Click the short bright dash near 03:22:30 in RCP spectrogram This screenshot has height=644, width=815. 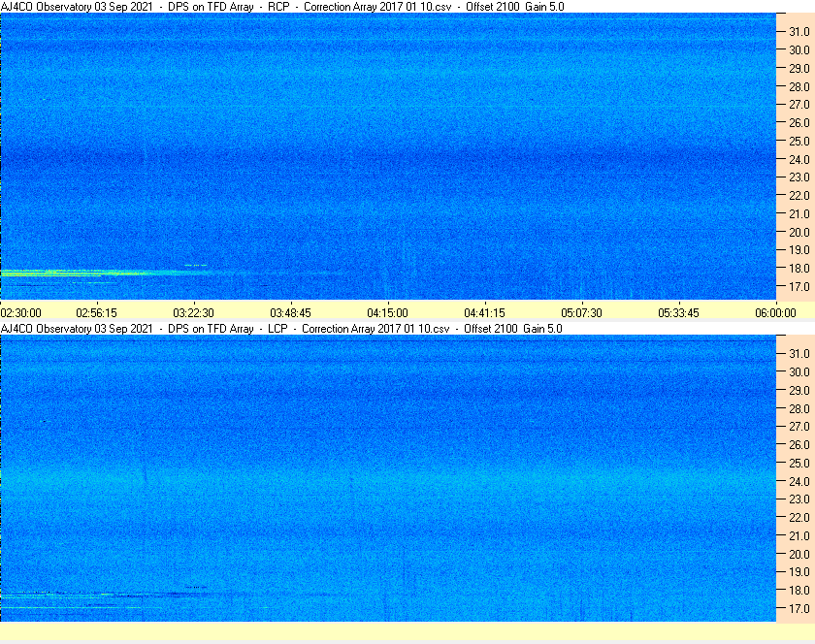click(196, 265)
